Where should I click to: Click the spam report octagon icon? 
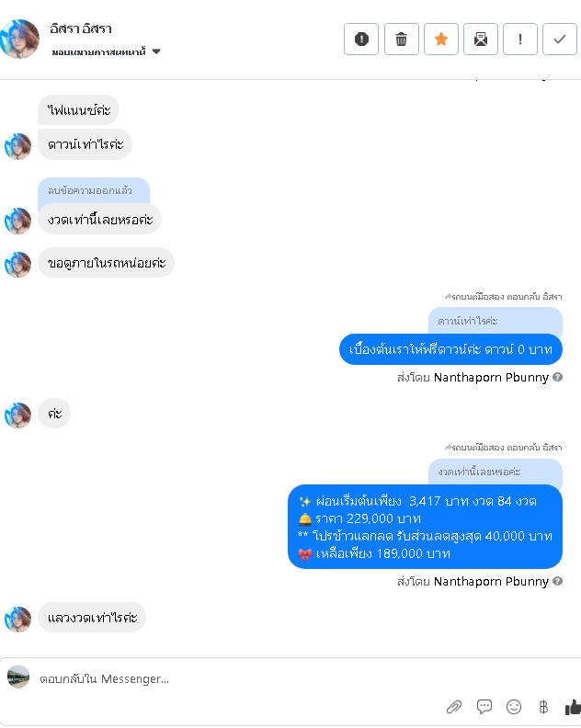[x=361, y=39]
